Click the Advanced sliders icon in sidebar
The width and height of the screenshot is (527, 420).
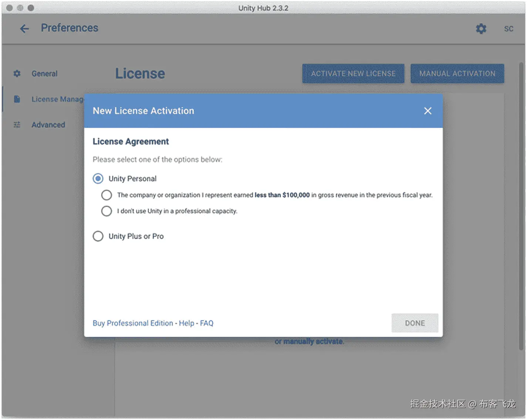pyautogui.click(x=17, y=125)
